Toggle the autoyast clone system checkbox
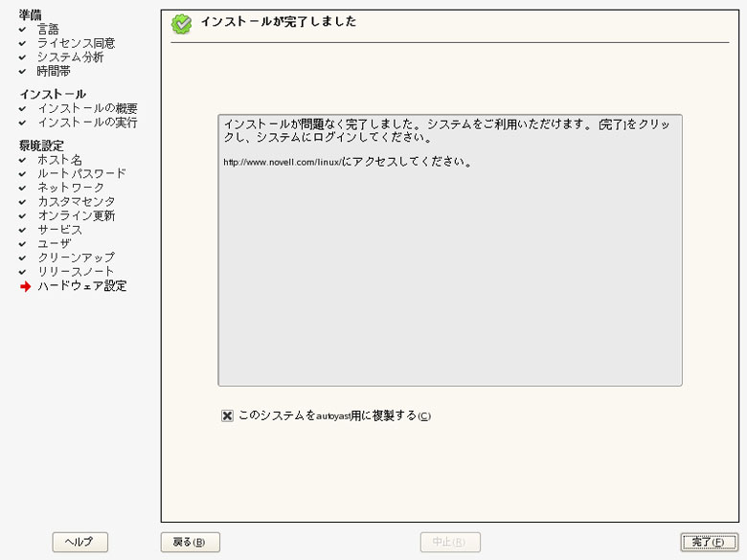This screenshot has width=747, height=560. [x=227, y=415]
